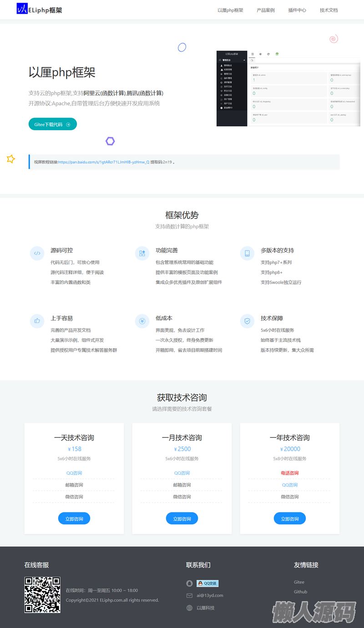
Task: Click the 技术保障 shield icon
Action: [x=247, y=321]
